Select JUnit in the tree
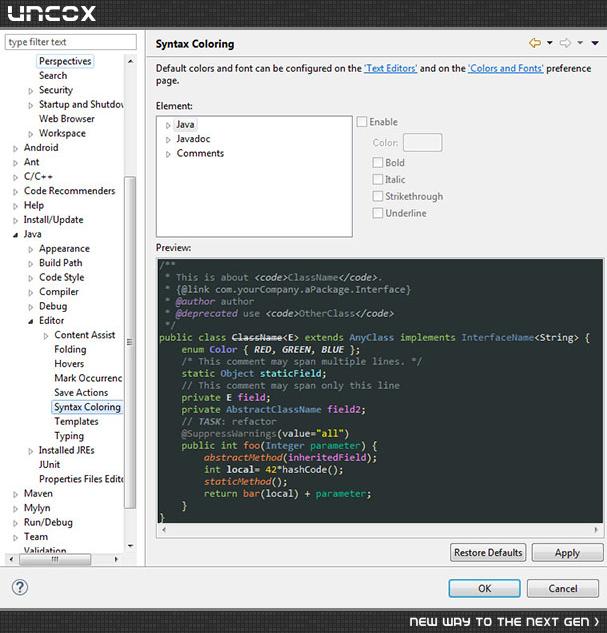The width and height of the screenshot is (607, 633). (49, 465)
